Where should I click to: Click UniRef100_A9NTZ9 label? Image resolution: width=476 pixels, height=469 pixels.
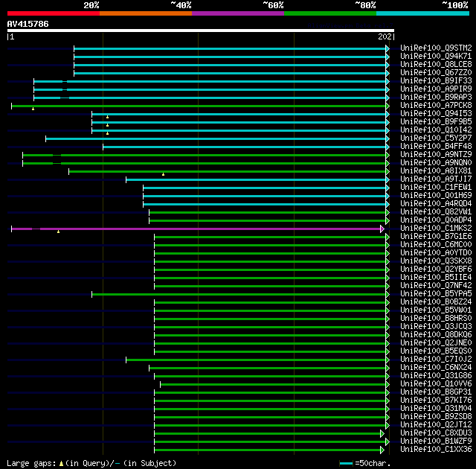click(x=436, y=155)
